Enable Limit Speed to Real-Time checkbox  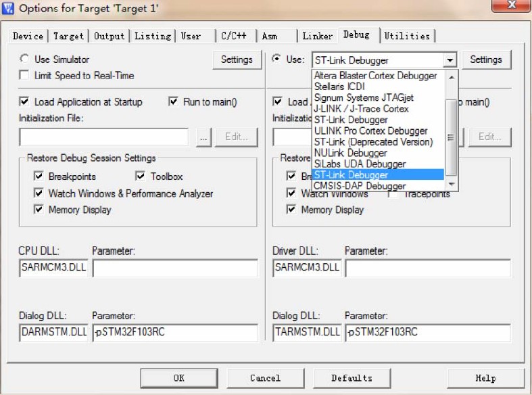(24, 75)
